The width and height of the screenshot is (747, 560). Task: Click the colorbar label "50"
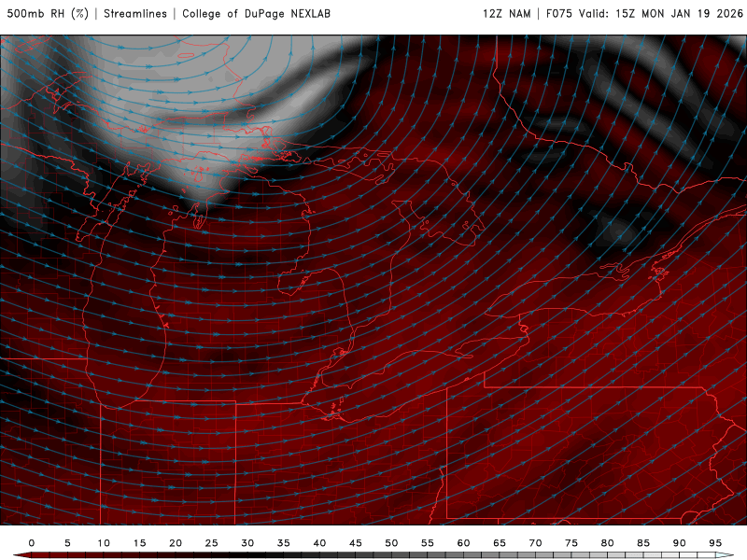tap(391, 543)
